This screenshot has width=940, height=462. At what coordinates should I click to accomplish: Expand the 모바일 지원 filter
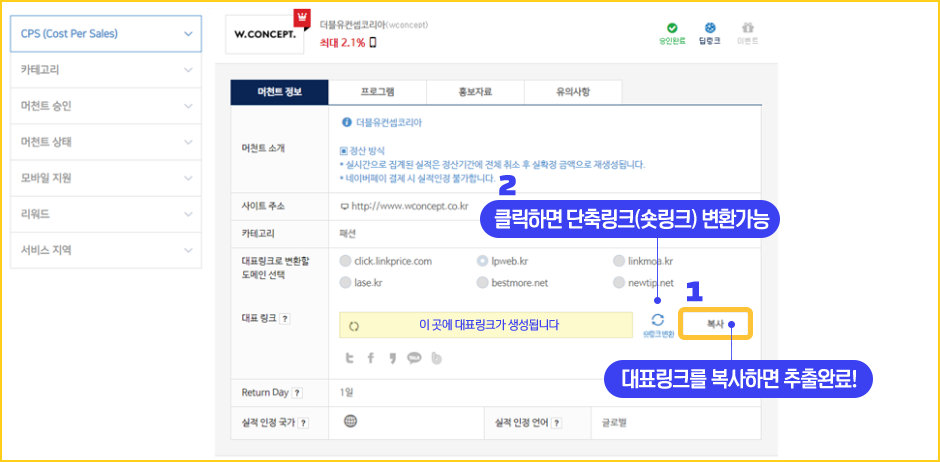pos(106,178)
